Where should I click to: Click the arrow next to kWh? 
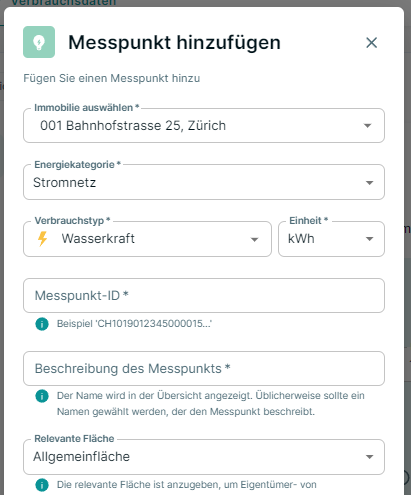click(369, 239)
